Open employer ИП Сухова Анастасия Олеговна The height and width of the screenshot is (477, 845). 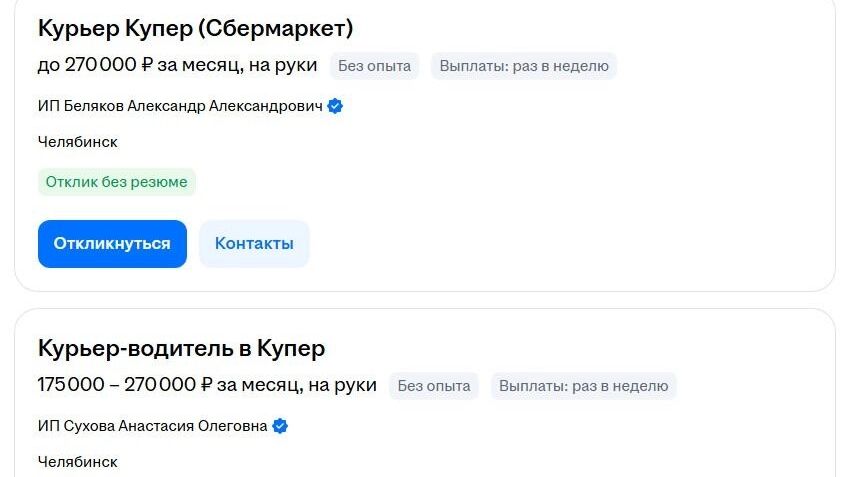coord(152,426)
